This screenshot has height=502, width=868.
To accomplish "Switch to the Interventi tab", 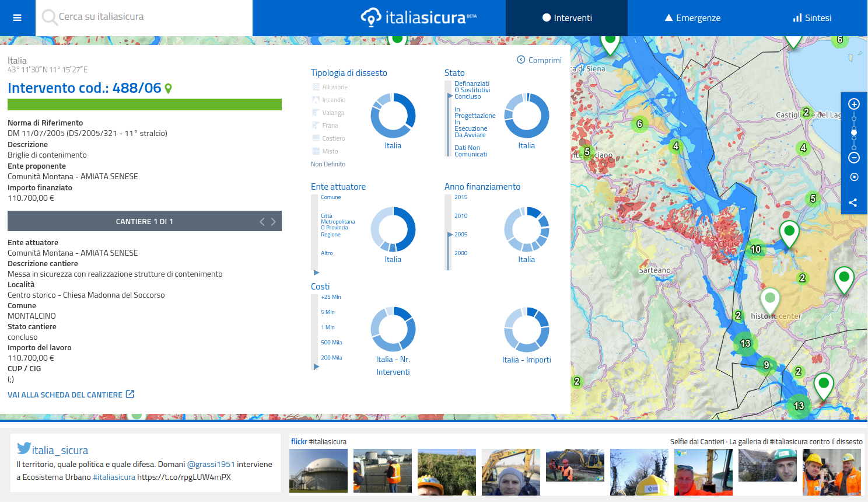I will click(566, 18).
